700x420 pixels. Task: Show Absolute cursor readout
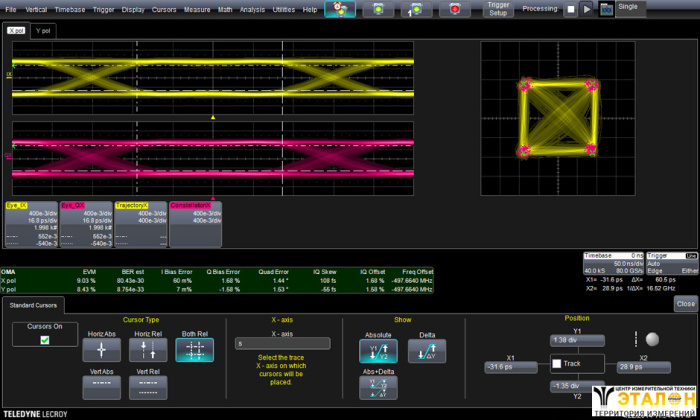tap(377, 351)
